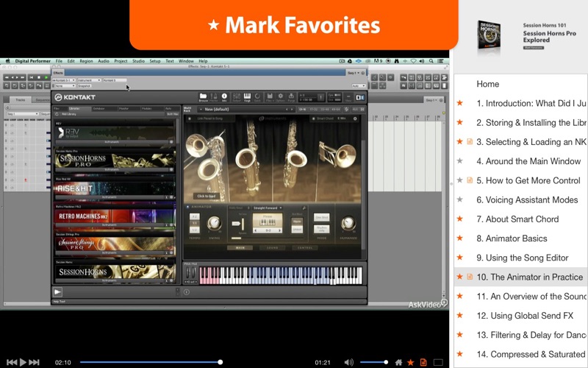Click the Animator wrench settings icon
Viewport: 588px width, 368px height.
point(304,208)
